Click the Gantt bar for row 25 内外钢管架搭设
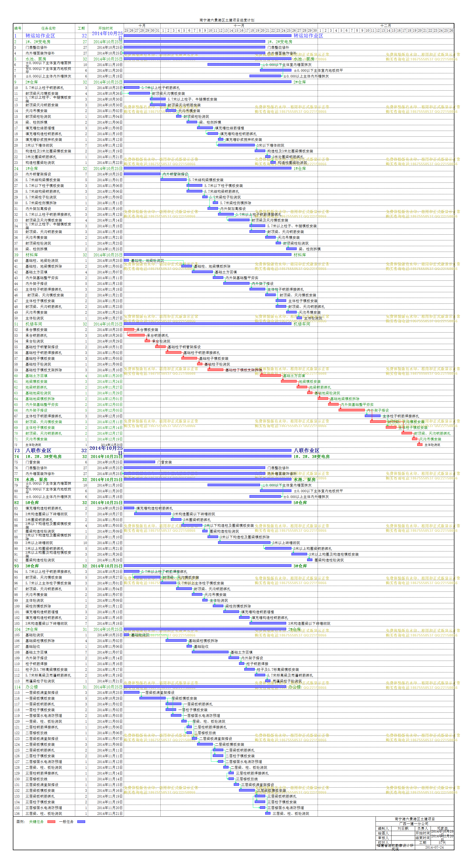The width and height of the screenshot is (467, 868). click(x=142, y=174)
